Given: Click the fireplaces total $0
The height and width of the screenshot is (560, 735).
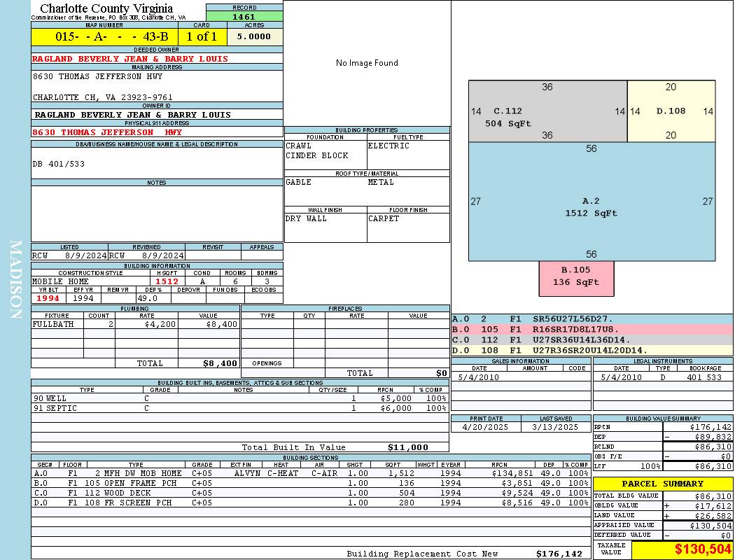Looking at the screenshot, I should tap(442, 373).
